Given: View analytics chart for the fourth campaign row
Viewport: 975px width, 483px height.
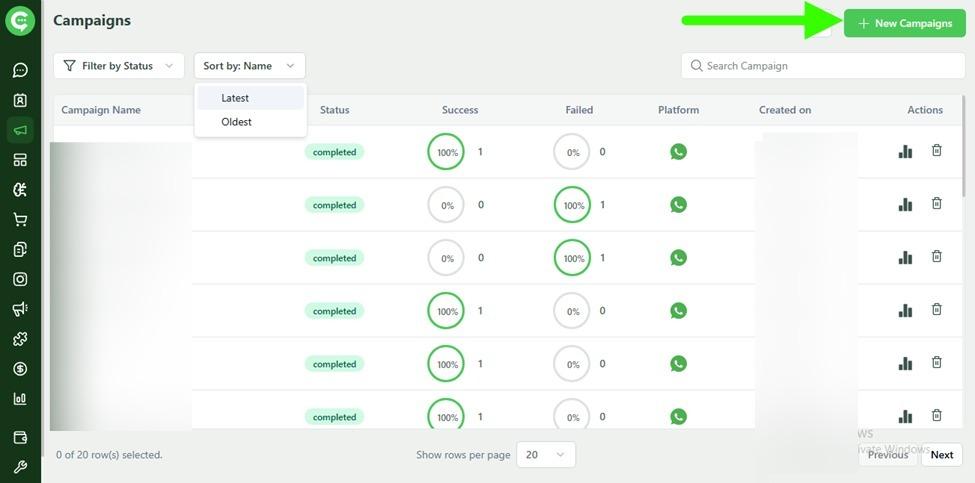Looking at the screenshot, I should point(905,310).
